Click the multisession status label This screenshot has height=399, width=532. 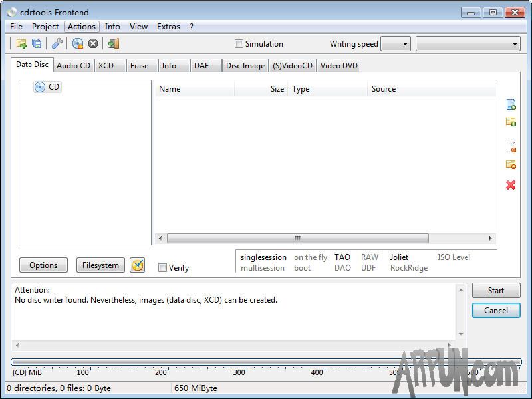[x=263, y=268]
